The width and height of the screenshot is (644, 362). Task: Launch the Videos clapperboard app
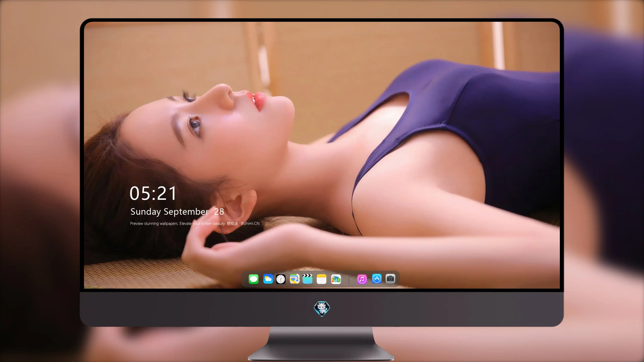(x=308, y=279)
